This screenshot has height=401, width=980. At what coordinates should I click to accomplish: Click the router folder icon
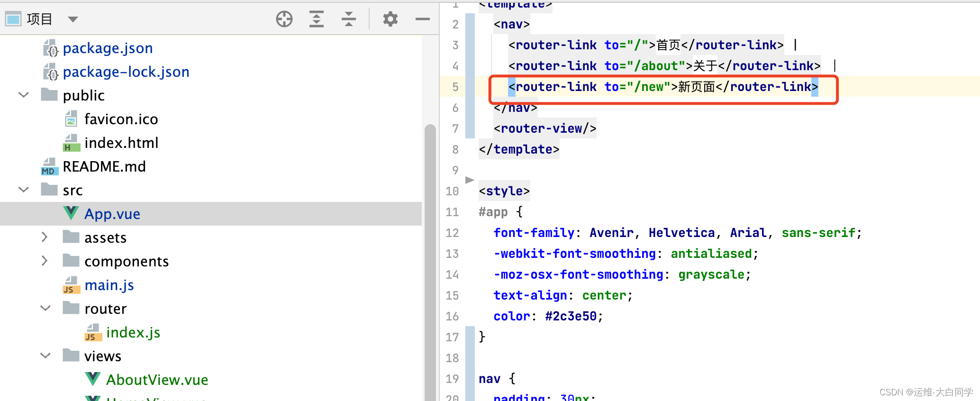tap(71, 308)
